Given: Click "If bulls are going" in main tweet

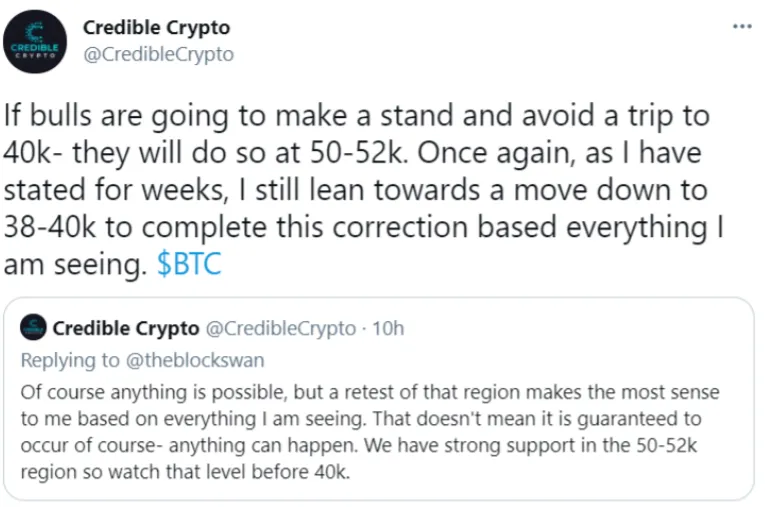Looking at the screenshot, I should coord(116,116).
